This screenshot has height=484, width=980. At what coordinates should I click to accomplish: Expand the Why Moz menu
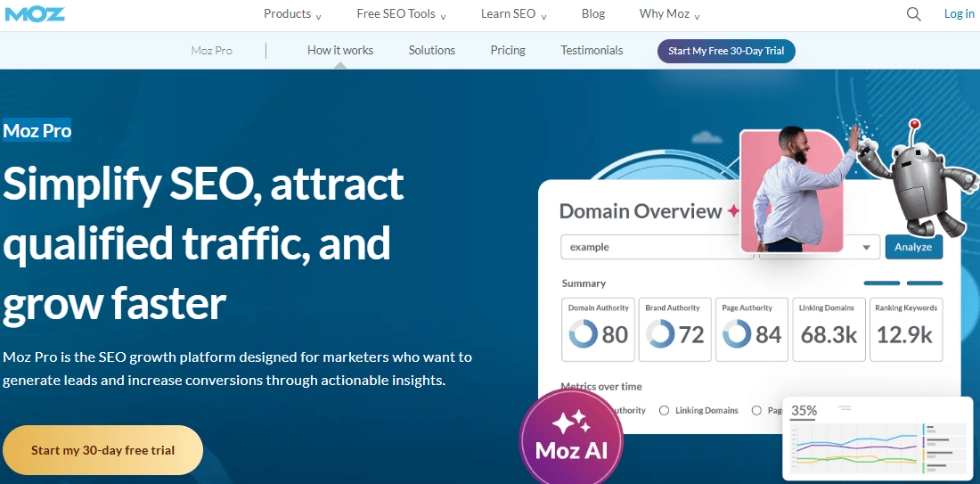pyautogui.click(x=669, y=13)
